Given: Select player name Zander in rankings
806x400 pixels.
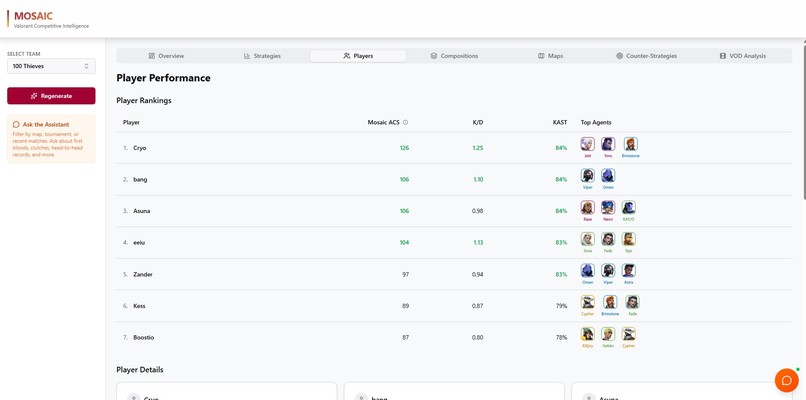Looking at the screenshot, I should click(x=143, y=275).
